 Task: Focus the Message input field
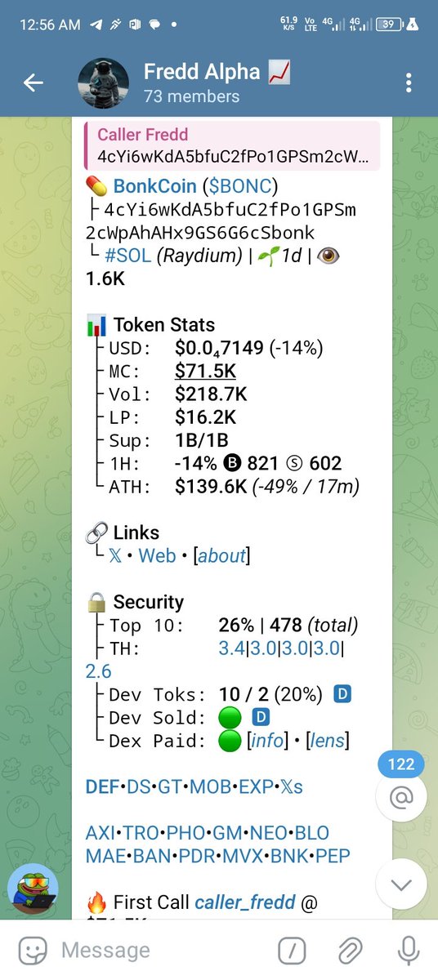[x=163, y=950]
